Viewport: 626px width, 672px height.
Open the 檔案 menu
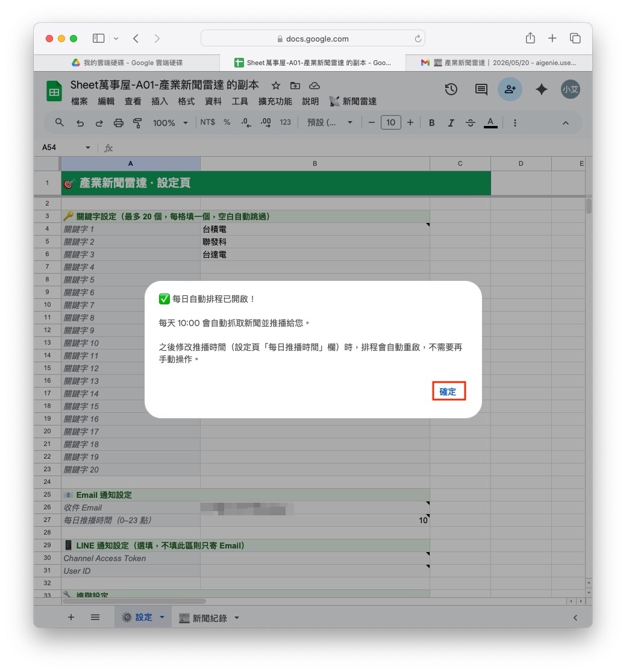[x=80, y=101]
